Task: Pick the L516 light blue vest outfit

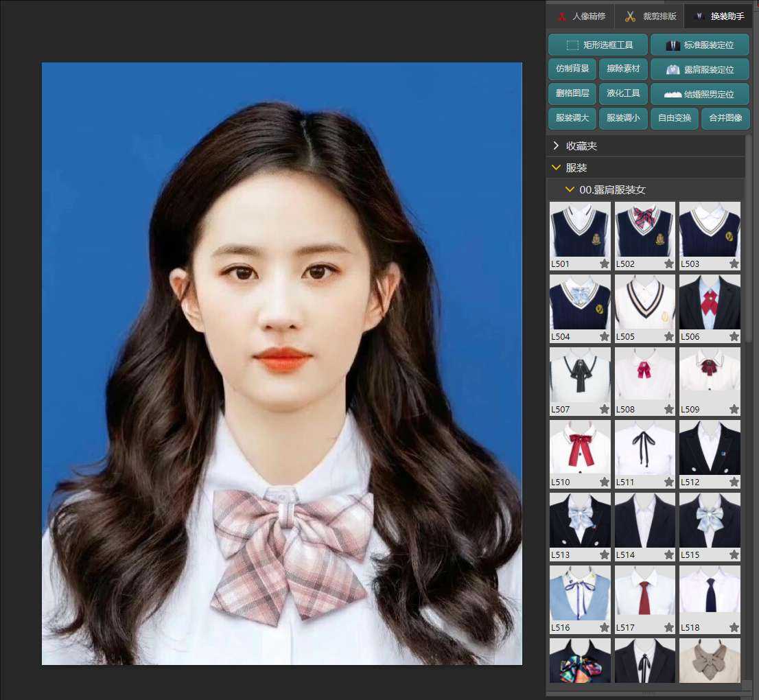Action: 580,593
